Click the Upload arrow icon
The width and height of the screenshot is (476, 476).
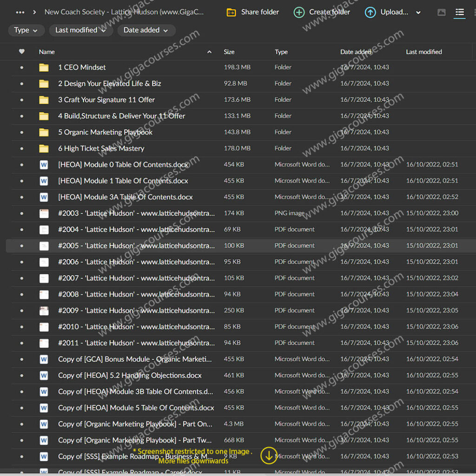click(x=370, y=13)
